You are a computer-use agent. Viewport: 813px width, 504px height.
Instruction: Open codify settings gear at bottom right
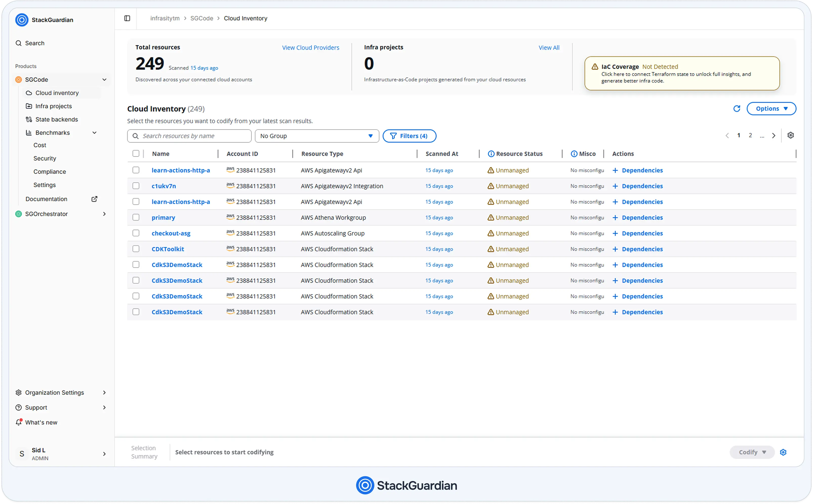(x=783, y=452)
